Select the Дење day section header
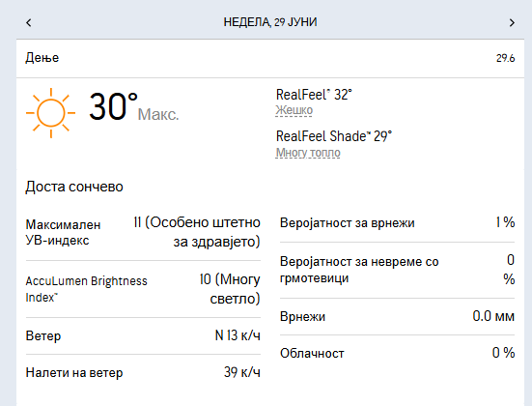This screenshot has height=406, width=532. pyautogui.click(x=42, y=58)
